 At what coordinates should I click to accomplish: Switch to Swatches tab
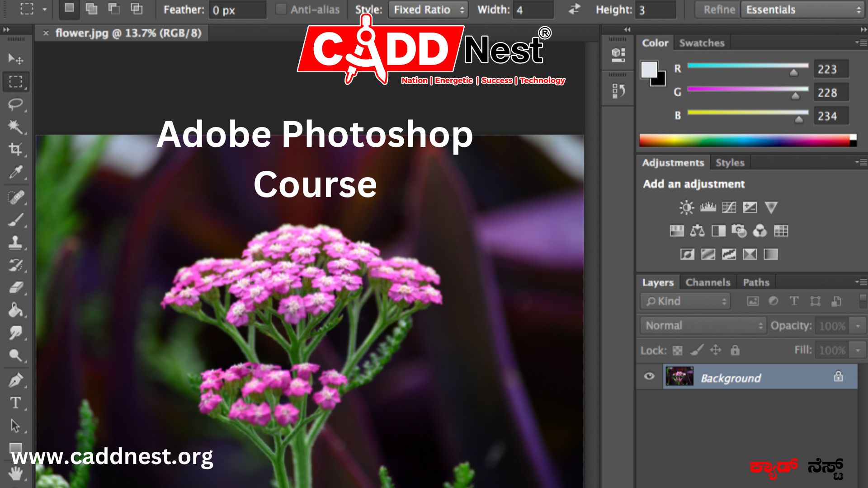tap(701, 42)
